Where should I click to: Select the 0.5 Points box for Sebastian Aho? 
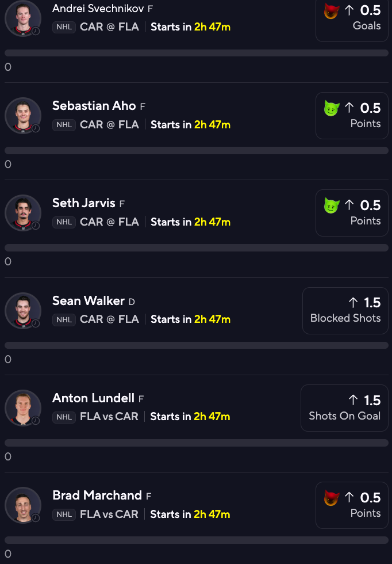[352, 116]
